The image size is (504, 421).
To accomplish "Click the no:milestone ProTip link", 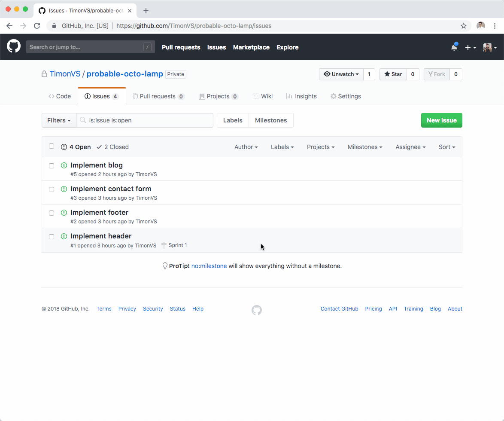I will [x=209, y=266].
